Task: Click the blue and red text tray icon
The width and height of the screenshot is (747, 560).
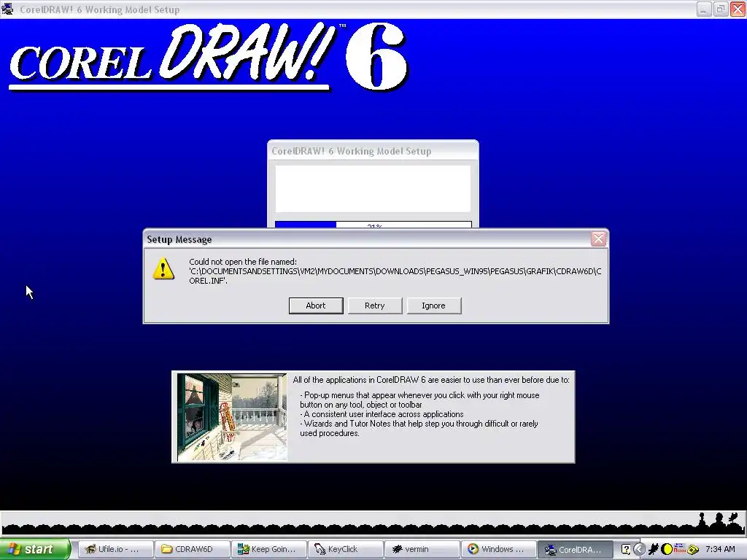Action: point(680,548)
